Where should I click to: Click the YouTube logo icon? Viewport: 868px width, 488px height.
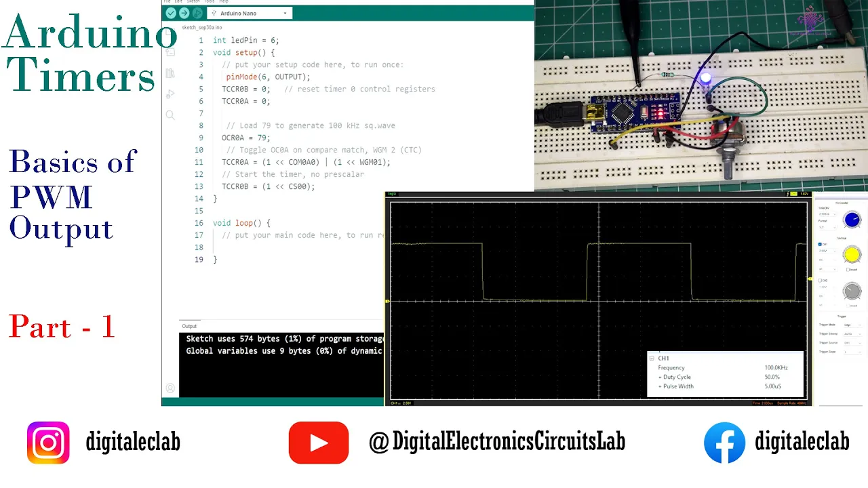(x=319, y=443)
